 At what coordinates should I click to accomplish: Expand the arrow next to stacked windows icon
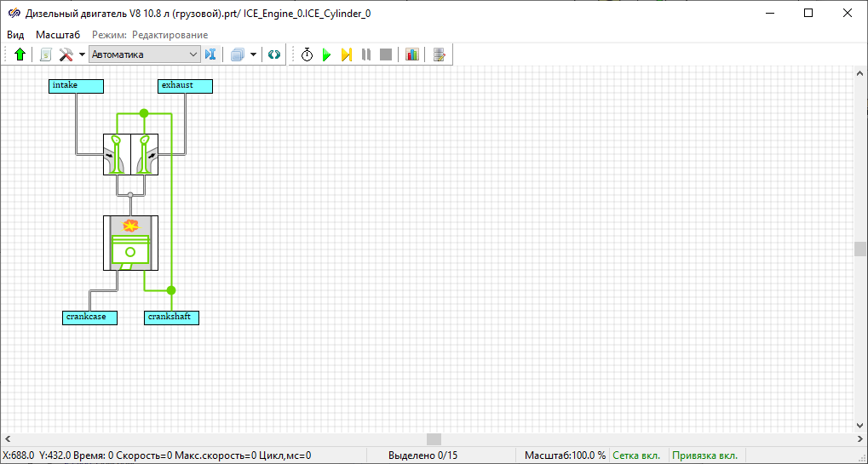click(x=253, y=54)
